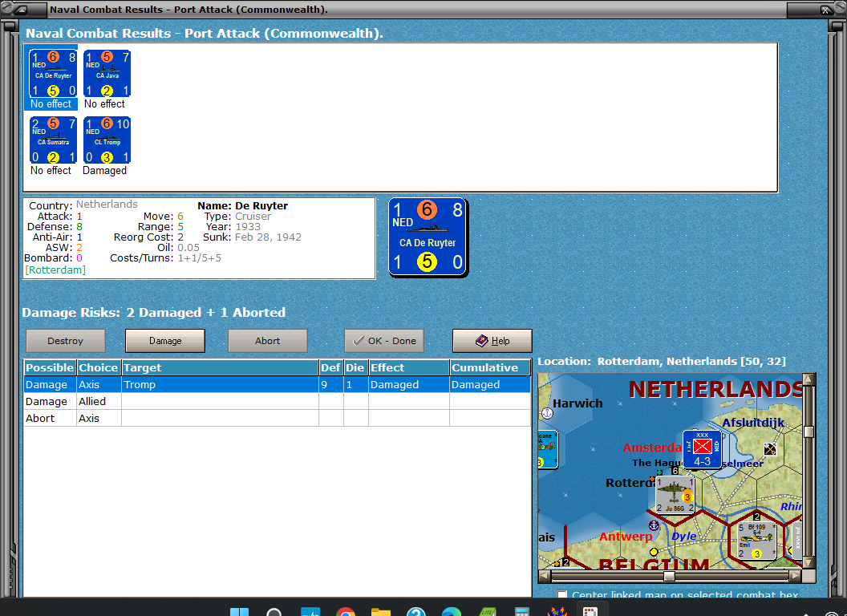Click the Antwerp port anchor icon

pos(654,525)
